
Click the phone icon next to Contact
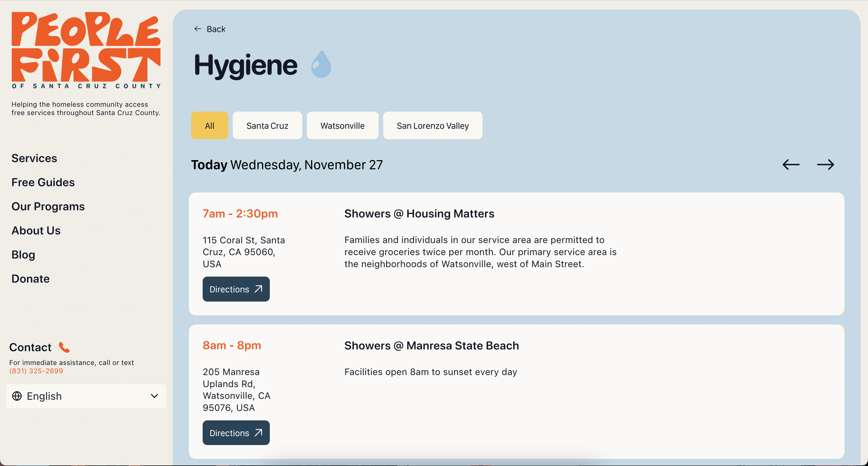64,347
